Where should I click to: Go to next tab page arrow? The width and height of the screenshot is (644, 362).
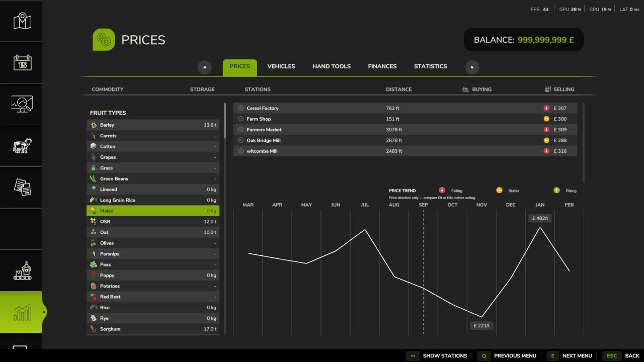coord(472,67)
